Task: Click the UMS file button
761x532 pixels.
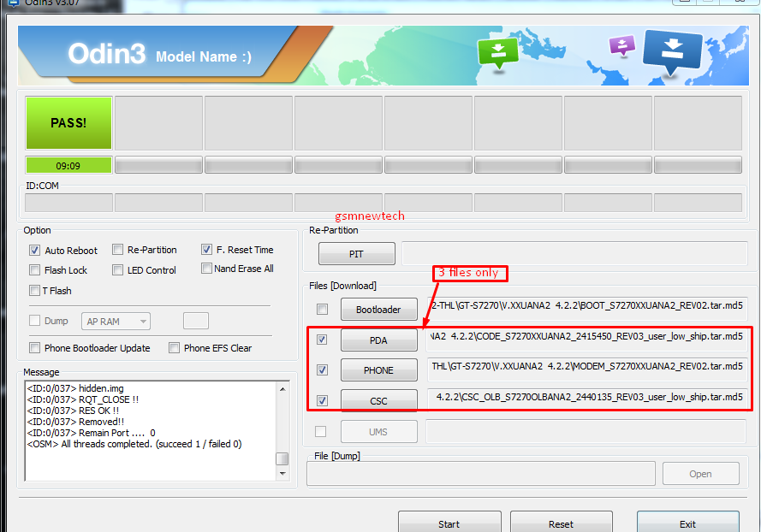Action: [x=379, y=432]
